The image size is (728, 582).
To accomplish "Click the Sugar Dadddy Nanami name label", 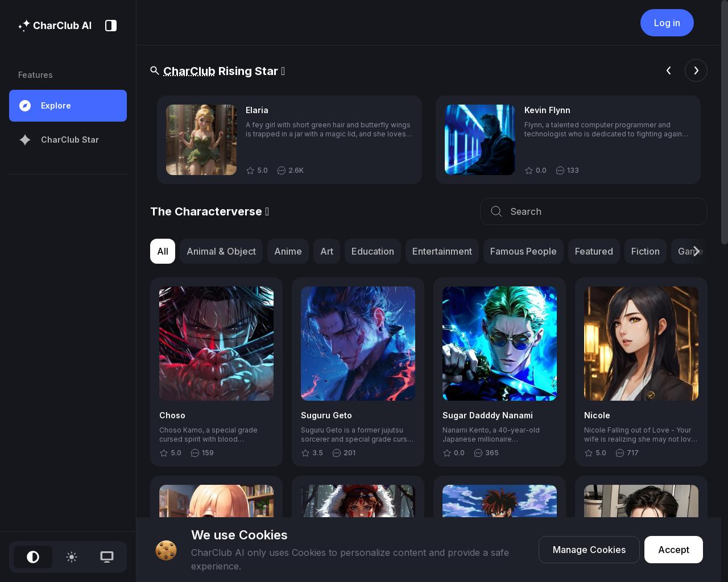I will [x=487, y=415].
